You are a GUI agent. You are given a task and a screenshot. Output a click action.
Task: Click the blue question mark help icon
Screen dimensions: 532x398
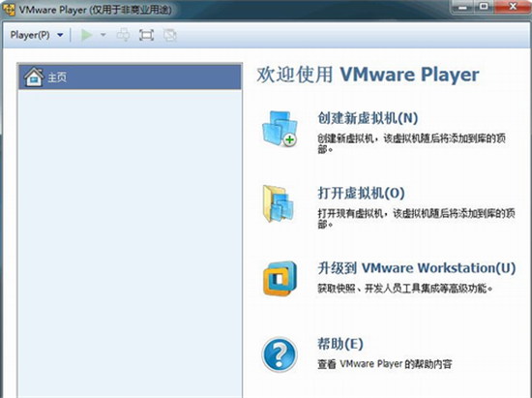280,354
